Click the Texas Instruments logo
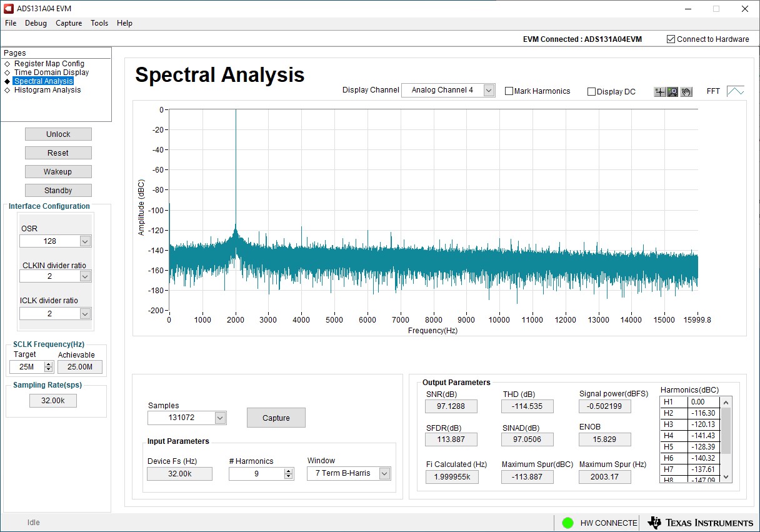Viewport: 760px width, 532px height. pos(700,523)
